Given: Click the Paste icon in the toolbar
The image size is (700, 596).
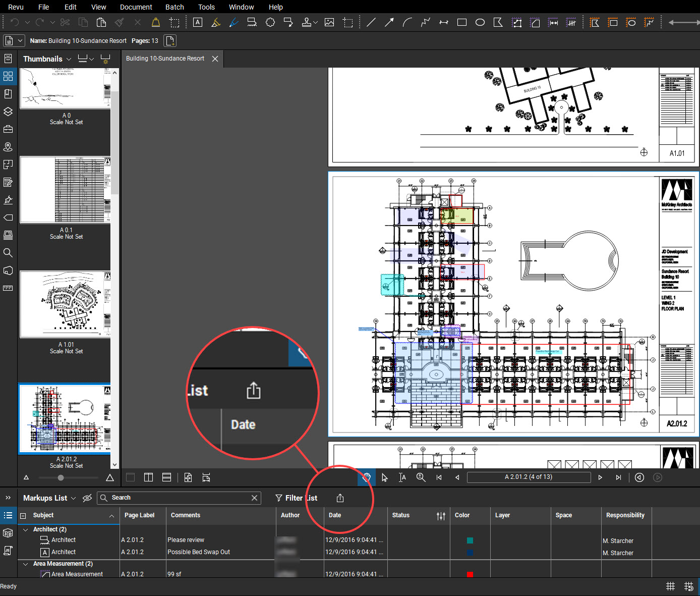Looking at the screenshot, I should (101, 22).
